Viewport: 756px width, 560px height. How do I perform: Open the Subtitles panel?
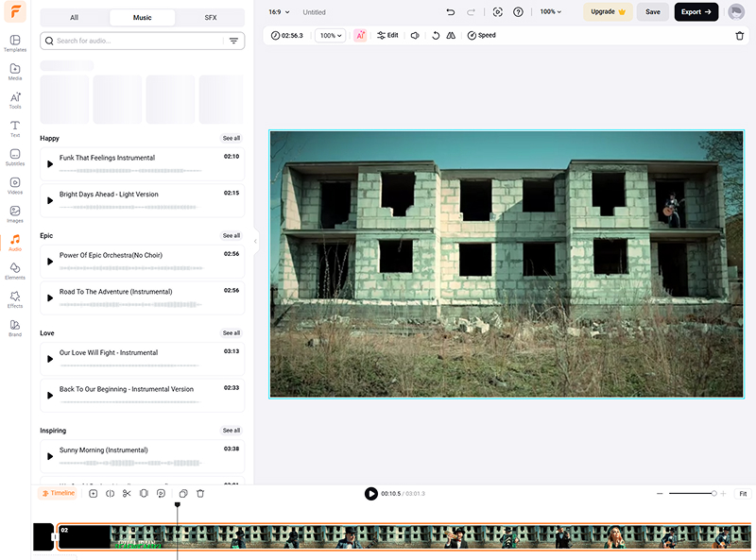15,157
